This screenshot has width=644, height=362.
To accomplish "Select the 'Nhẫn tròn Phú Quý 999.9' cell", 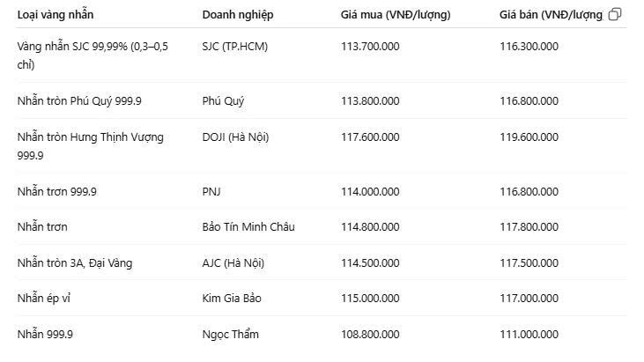I will point(79,101).
